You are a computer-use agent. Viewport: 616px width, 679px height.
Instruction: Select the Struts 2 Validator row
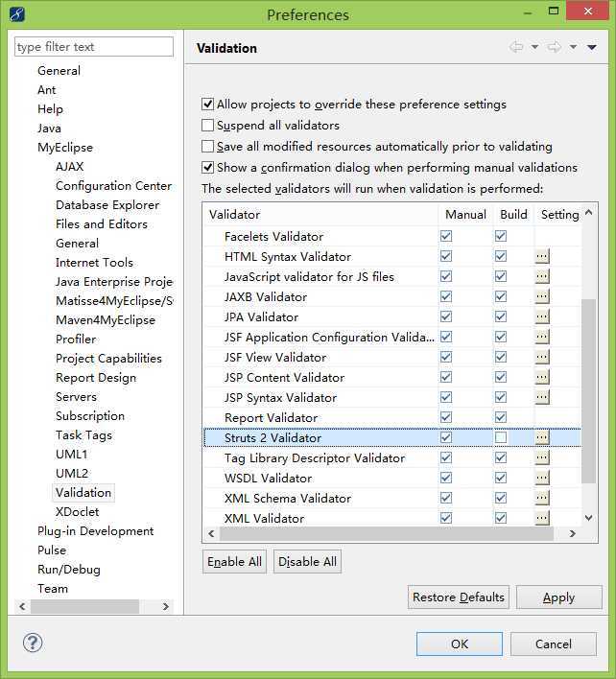(392, 437)
